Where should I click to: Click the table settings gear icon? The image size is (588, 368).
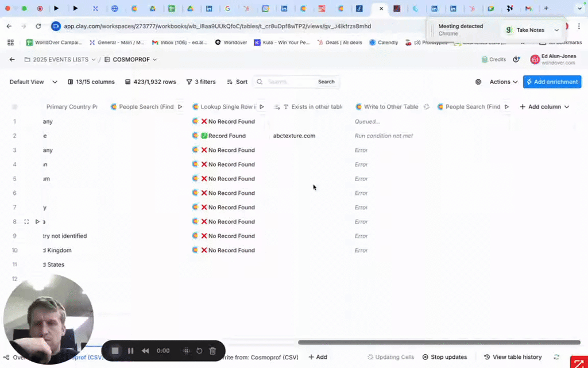tap(478, 82)
